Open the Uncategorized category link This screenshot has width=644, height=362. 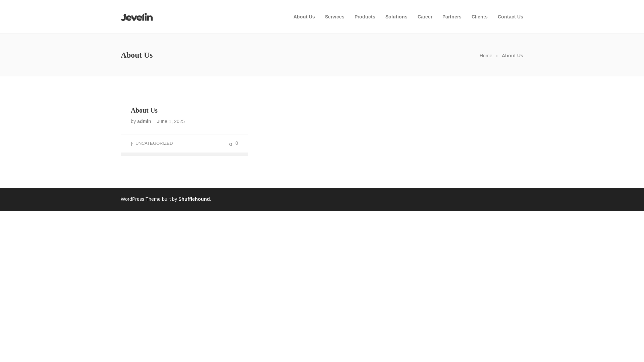(154, 143)
